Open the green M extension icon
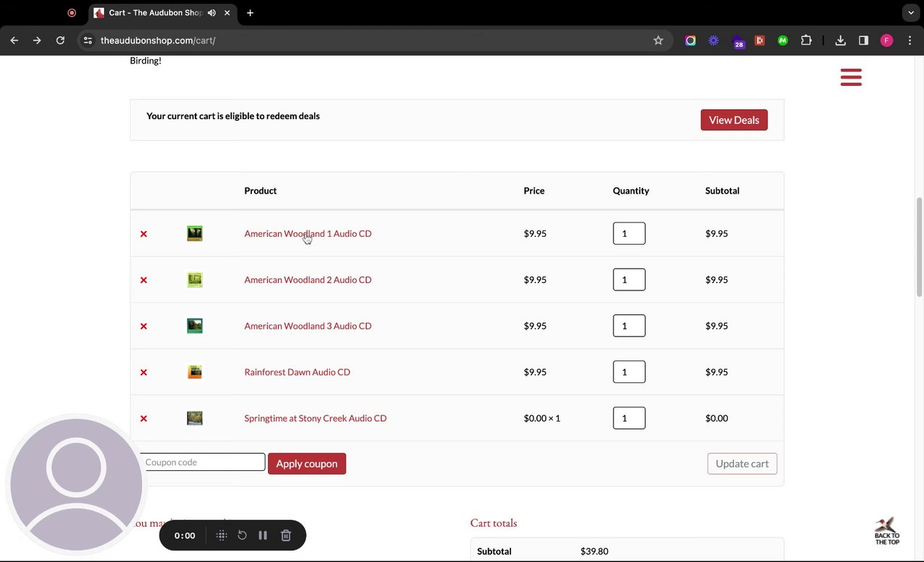Screen dimensions: 924x562 783,40
